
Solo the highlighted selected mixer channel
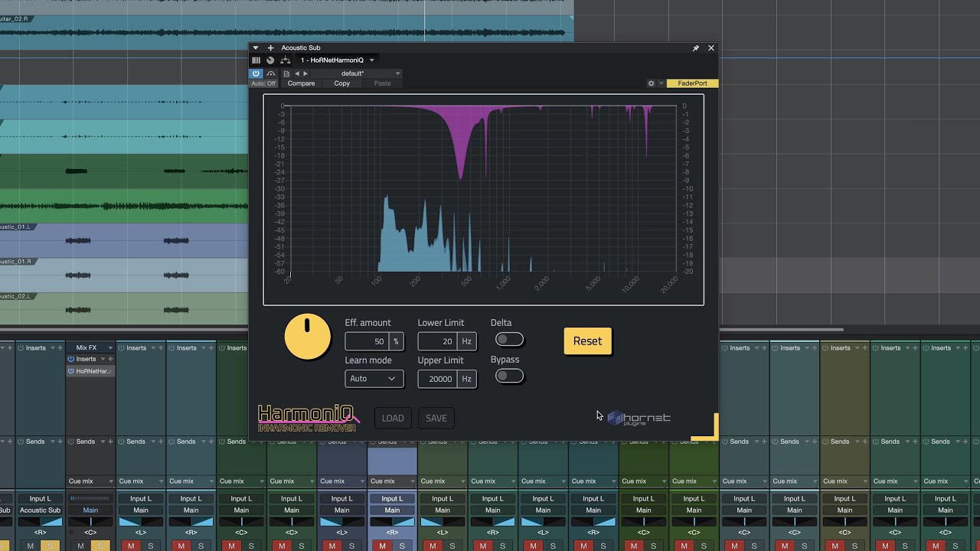tap(402, 546)
